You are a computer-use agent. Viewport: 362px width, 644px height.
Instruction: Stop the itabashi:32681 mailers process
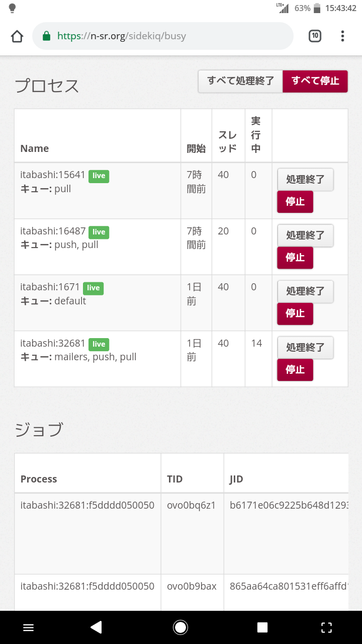point(295,370)
